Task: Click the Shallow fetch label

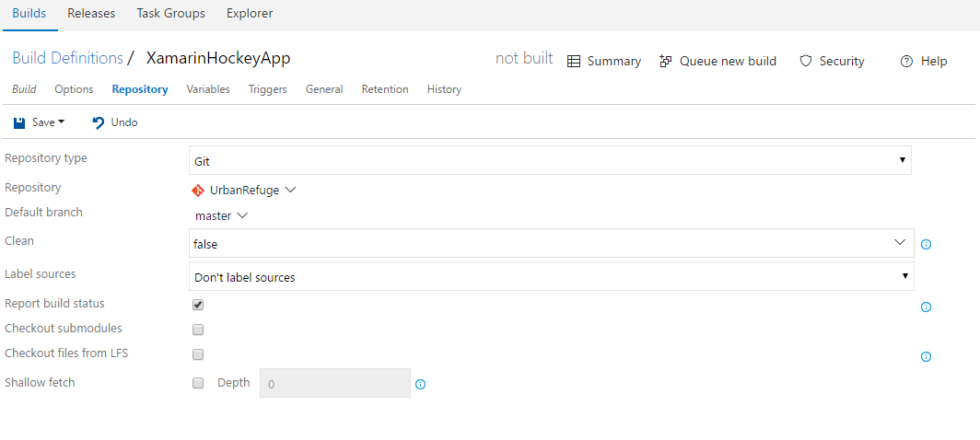Action: [x=40, y=383]
